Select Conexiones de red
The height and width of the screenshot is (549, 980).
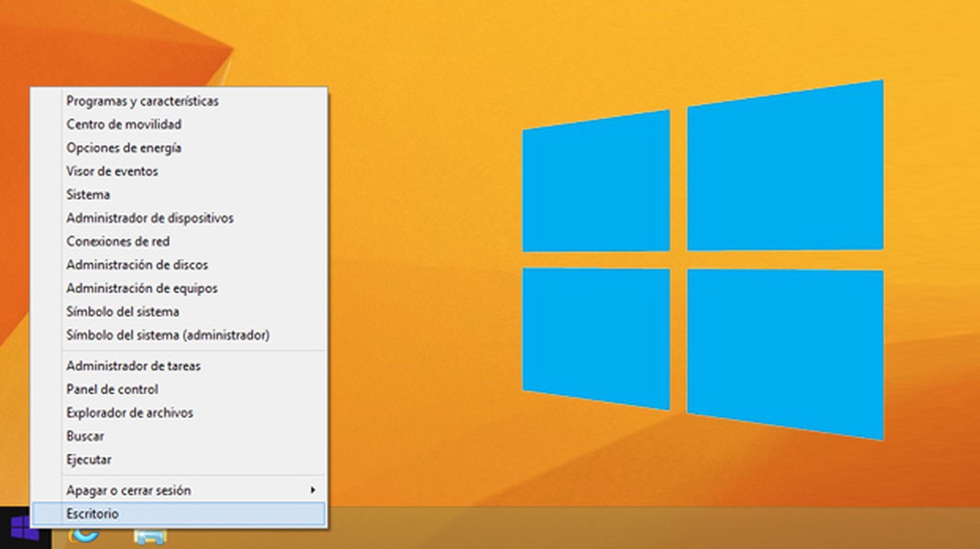(118, 242)
